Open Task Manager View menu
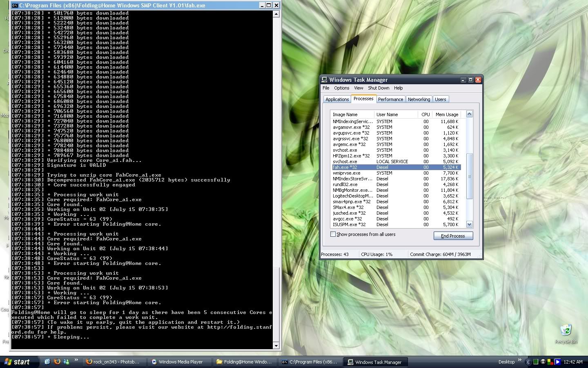 359,88
